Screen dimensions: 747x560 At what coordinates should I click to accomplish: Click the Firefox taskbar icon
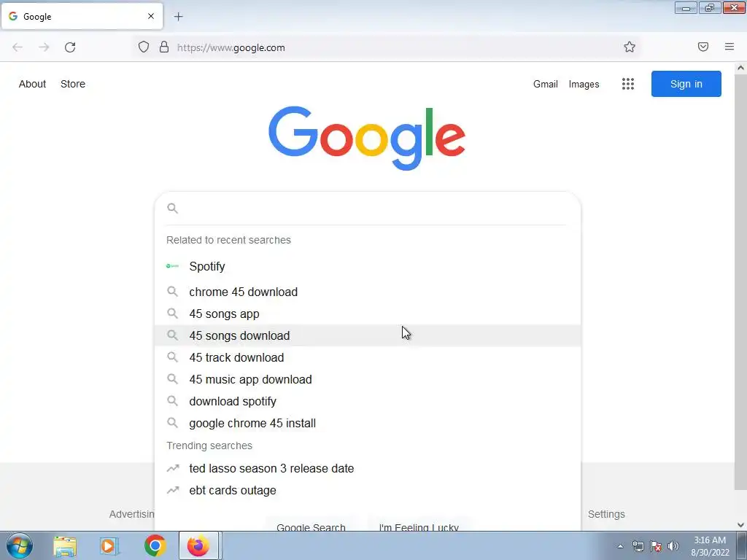[x=198, y=545]
